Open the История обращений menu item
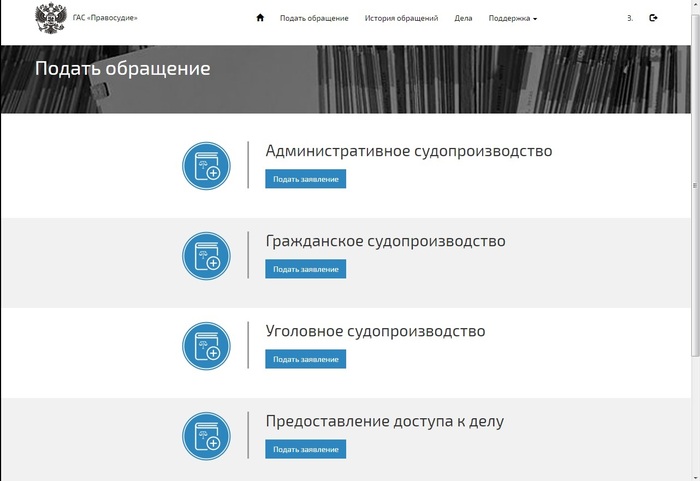Viewport: 700px width, 481px height. coord(401,18)
